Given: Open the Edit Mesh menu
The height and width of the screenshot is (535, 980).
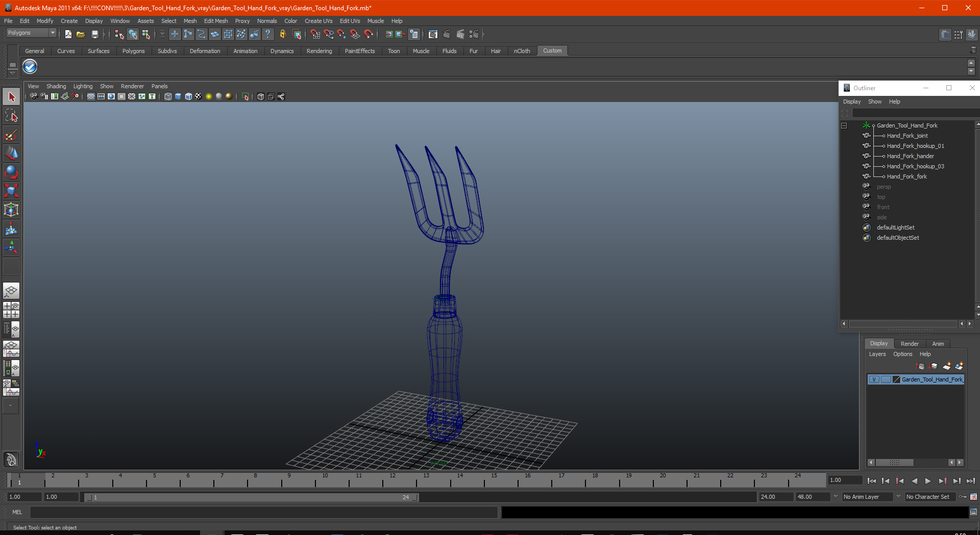Looking at the screenshot, I should 216,21.
